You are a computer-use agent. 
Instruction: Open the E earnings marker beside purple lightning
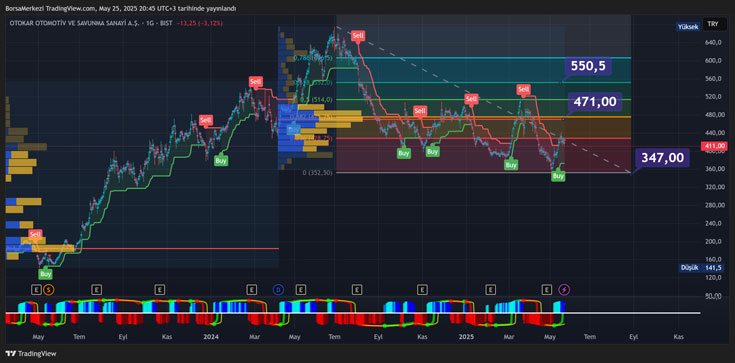(x=547, y=290)
